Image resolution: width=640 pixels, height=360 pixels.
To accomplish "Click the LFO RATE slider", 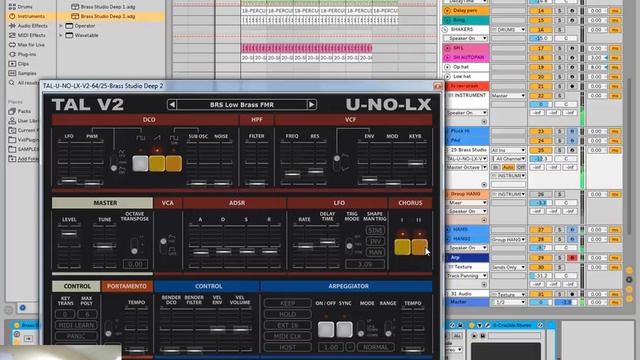I will pyautogui.click(x=304, y=246).
